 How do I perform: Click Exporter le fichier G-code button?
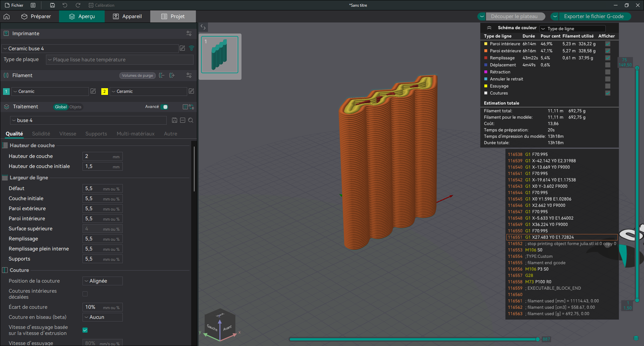[593, 16]
